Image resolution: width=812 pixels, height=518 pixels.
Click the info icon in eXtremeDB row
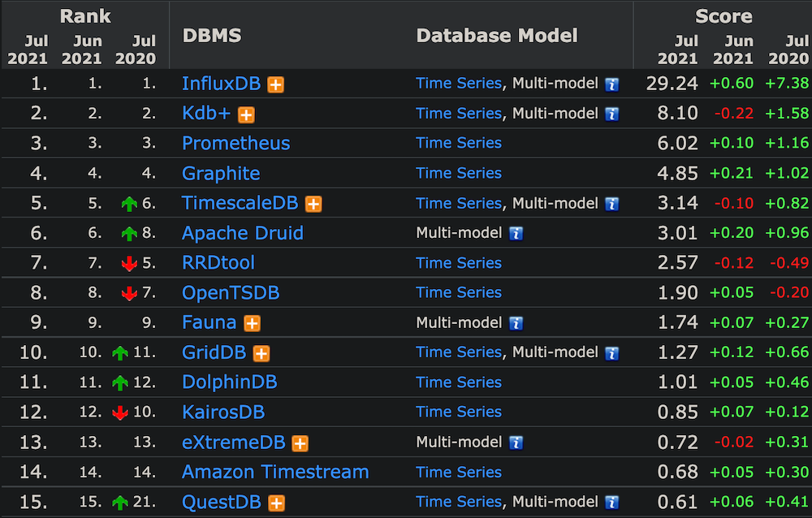pyautogui.click(x=516, y=442)
